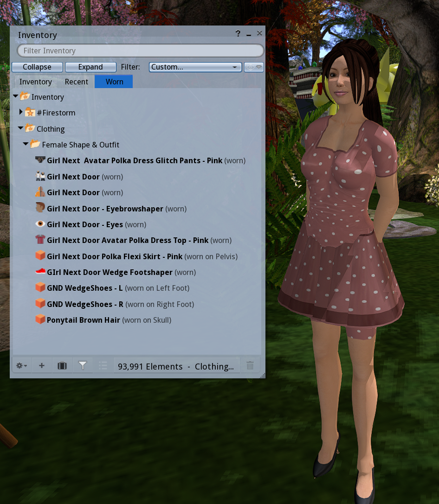The image size is (439, 504).
Task: Click the #Firestorm folder name
Action: click(x=56, y=113)
